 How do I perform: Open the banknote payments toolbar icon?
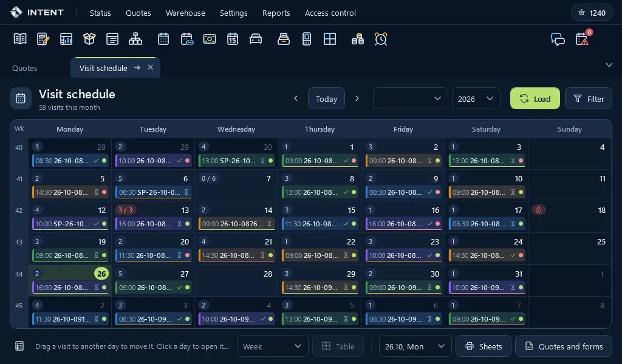pos(210,39)
